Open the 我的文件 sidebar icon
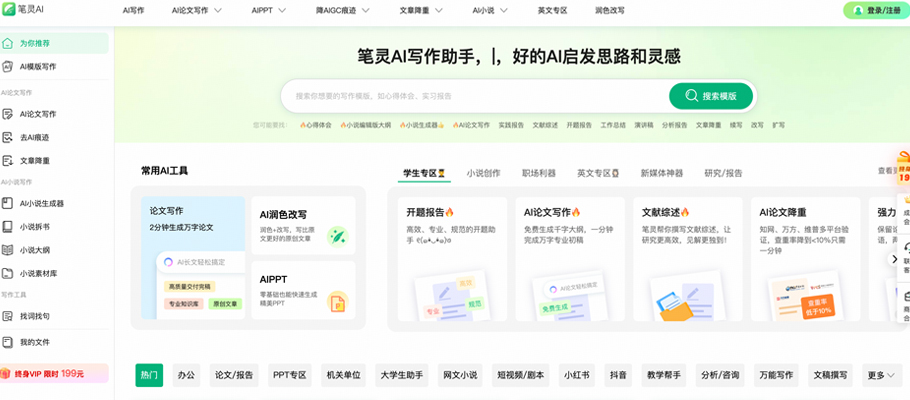This screenshot has height=400, width=910. (8, 342)
